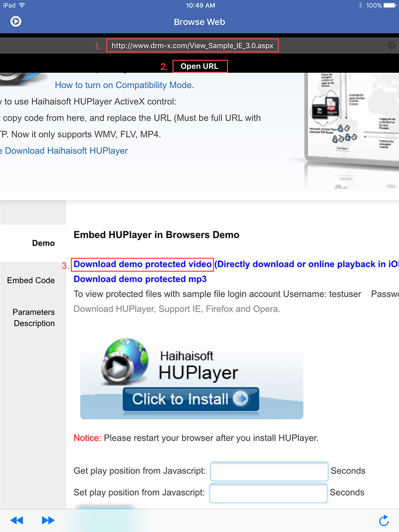This screenshot has height=532, width=399.
Task: Reload the page with the refresh icon
Action: tap(384, 520)
